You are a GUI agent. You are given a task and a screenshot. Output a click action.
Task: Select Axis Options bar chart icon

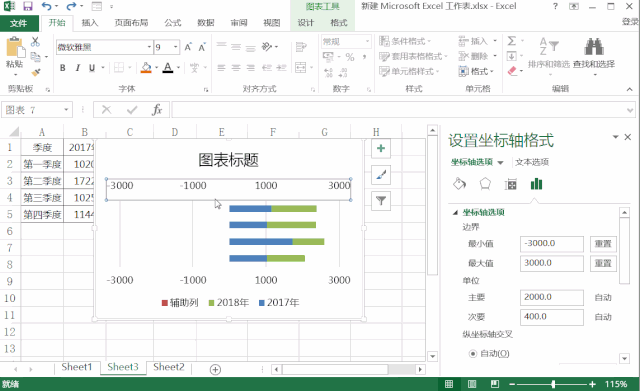point(536,184)
